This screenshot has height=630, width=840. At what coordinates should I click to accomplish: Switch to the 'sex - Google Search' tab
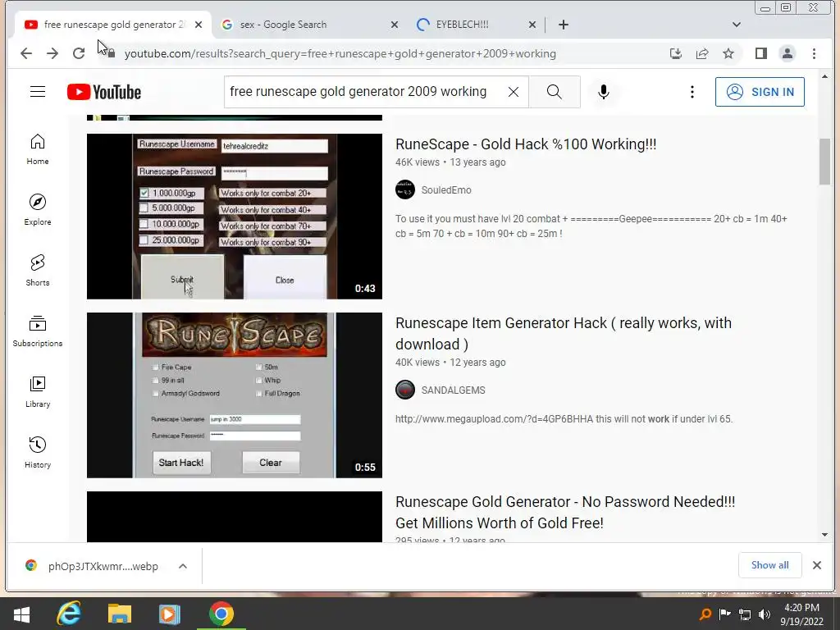tap(309, 25)
